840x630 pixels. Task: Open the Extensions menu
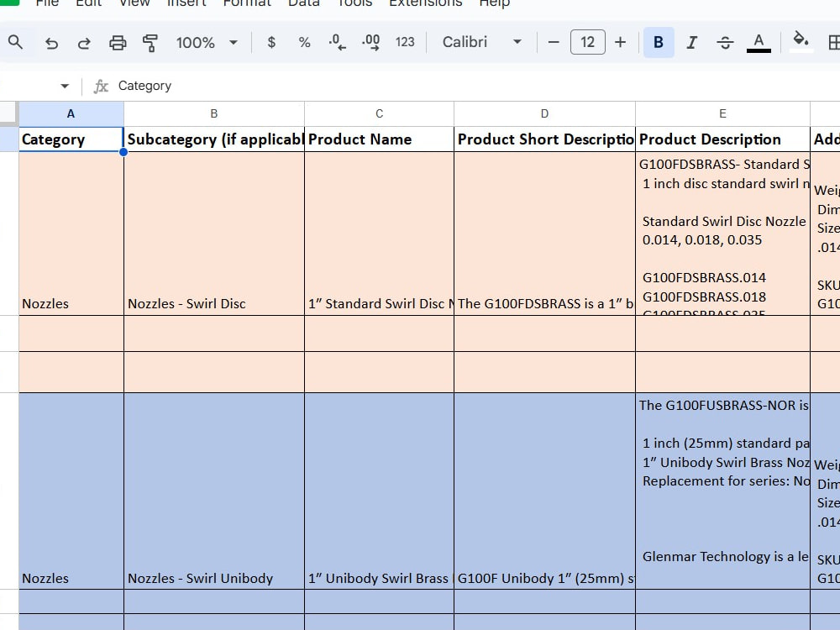[x=425, y=3]
